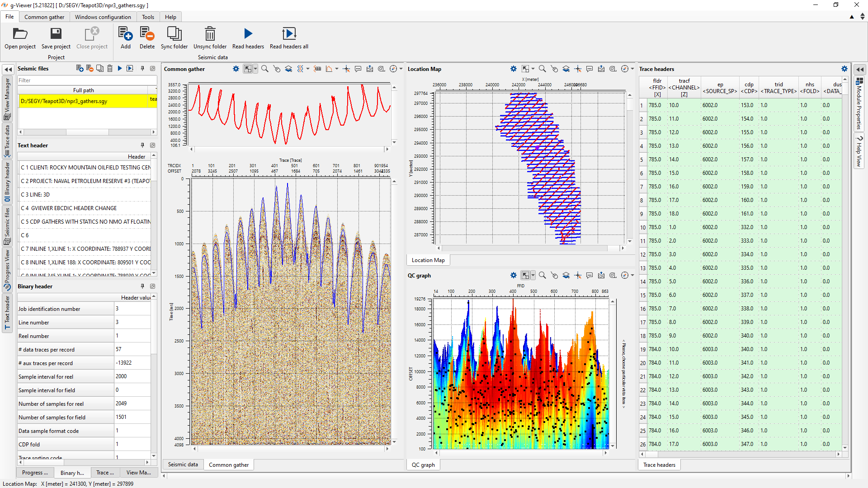Click Unsync folder in Seismic data toolbar
This screenshot has width=868, height=488.
click(x=210, y=38)
